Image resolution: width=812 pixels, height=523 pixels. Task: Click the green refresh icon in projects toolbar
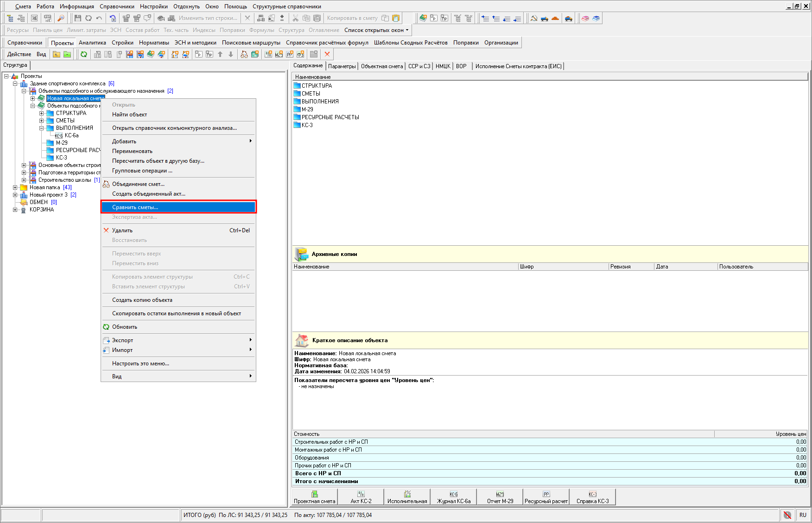[84, 54]
